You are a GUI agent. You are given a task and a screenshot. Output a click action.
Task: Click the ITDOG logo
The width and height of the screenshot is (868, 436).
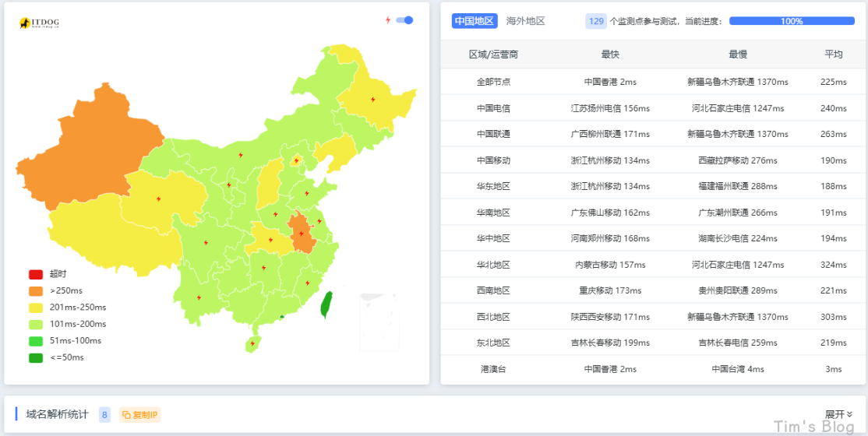click(x=39, y=23)
